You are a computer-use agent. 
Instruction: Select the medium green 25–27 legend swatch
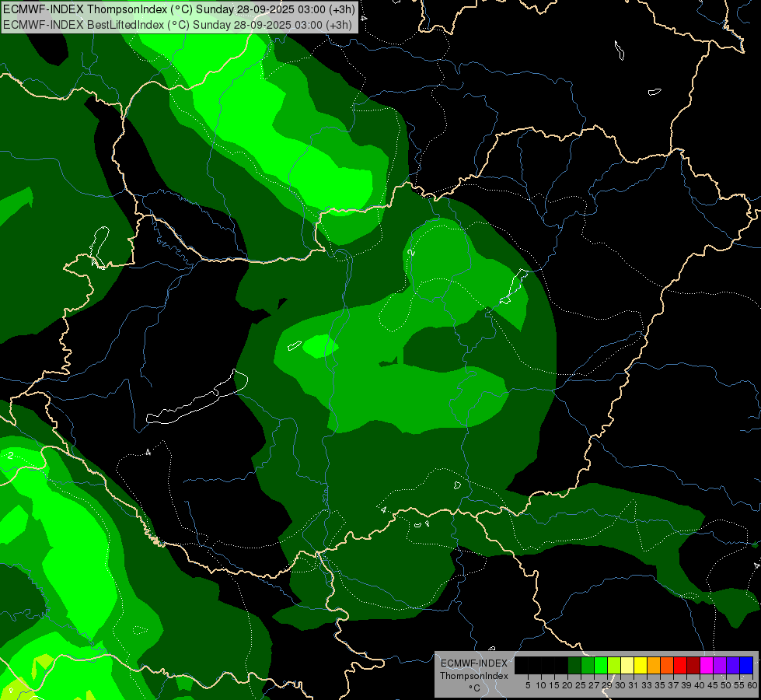tap(588, 665)
